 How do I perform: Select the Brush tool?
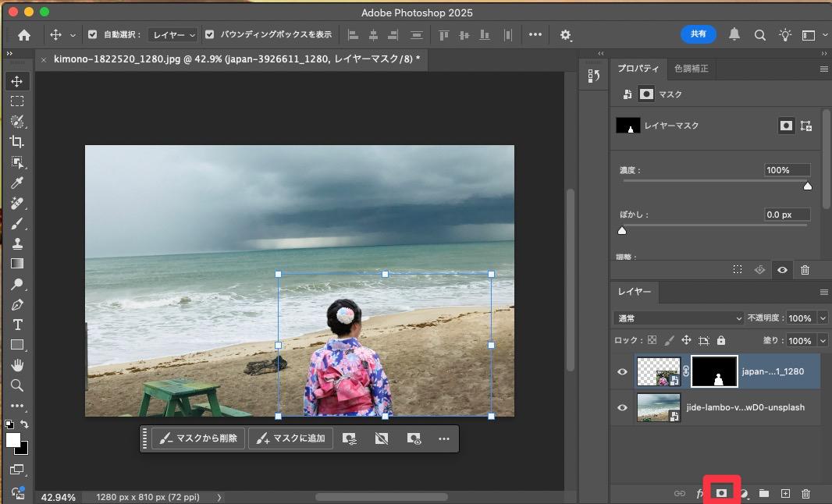[x=17, y=223]
